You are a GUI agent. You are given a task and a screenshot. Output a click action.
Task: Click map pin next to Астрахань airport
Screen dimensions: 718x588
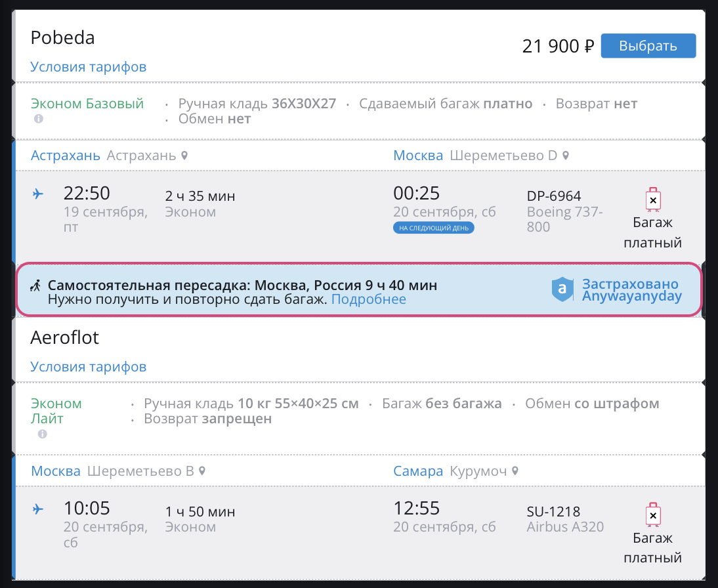point(185,156)
